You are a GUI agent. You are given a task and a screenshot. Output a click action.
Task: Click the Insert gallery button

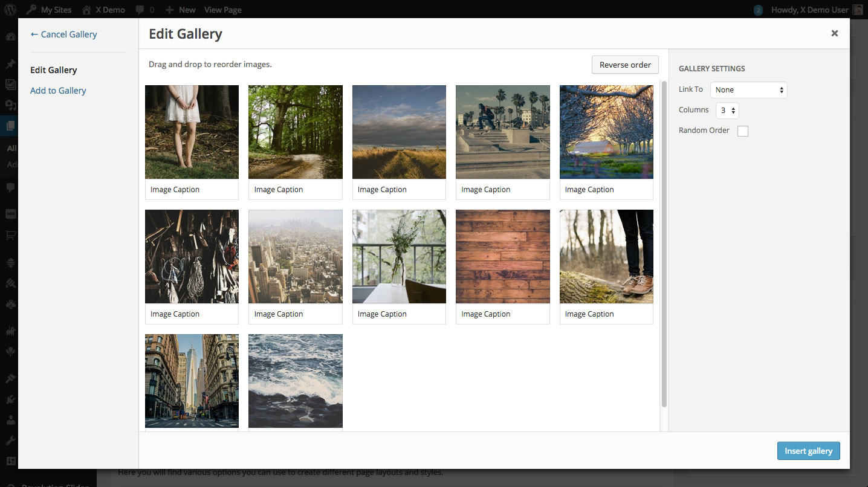click(x=808, y=451)
